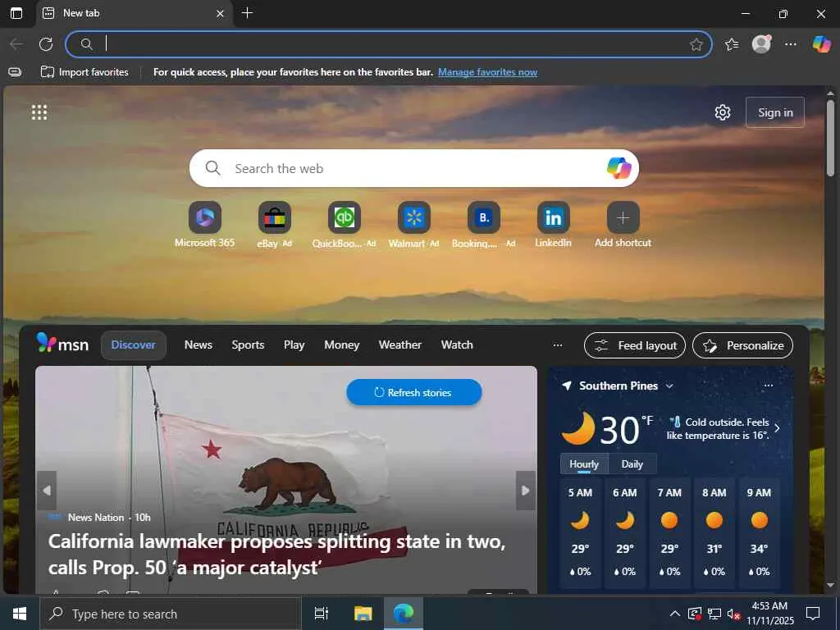This screenshot has height=630, width=840.
Task: Click the taskbar Type here to search box
Action: 171,614
